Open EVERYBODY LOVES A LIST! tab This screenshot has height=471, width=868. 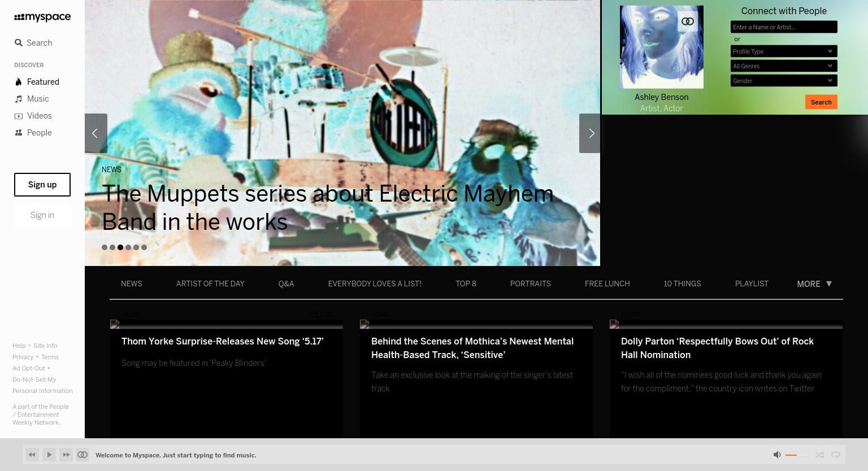[375, 284]
